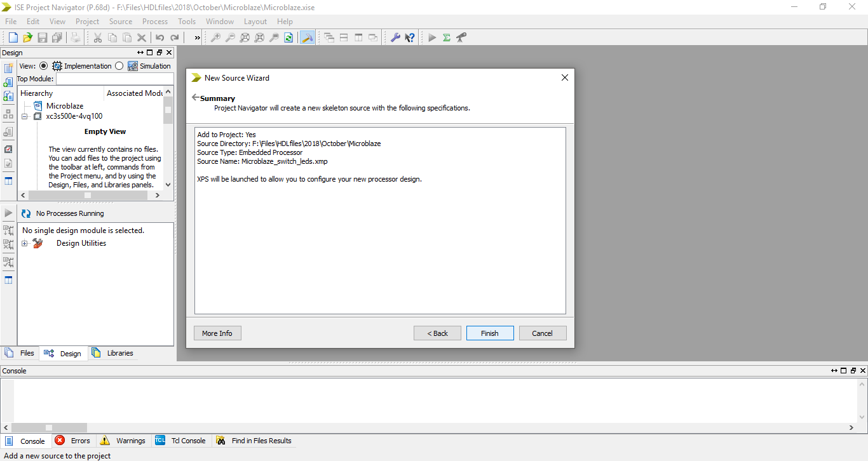Screen dimensions: 868x461
Task: Click the green Run play toolbar icon
Action: pos(432,37)
